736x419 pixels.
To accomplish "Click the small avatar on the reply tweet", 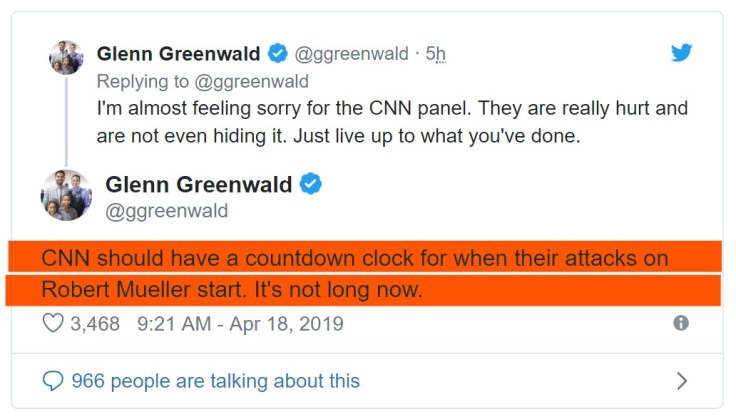I will 66,57.
